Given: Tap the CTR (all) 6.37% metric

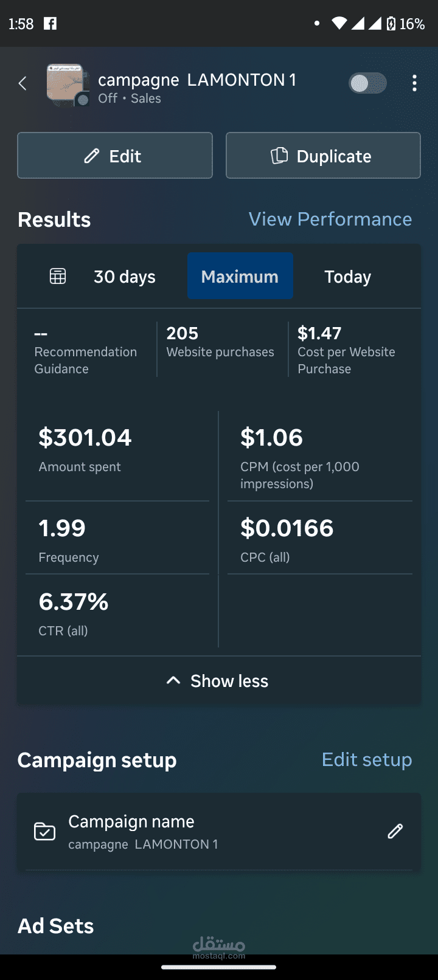Looking at the screenshot, I should (74, 614).
